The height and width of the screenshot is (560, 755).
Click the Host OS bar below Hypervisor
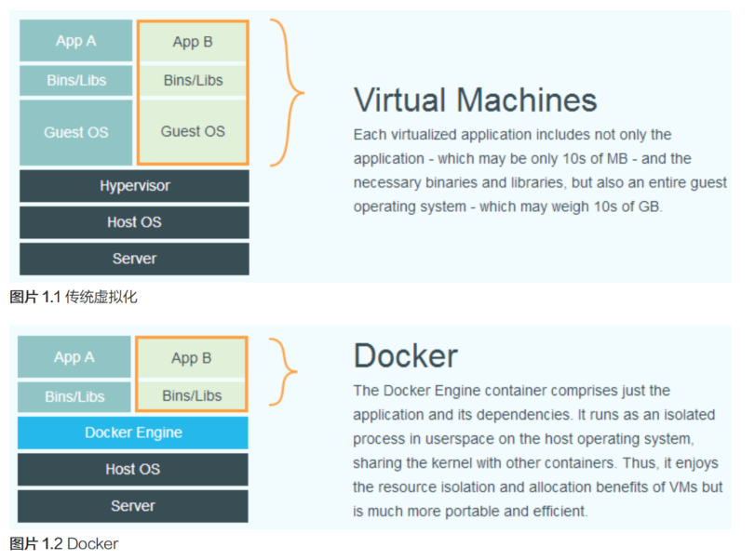134,222
